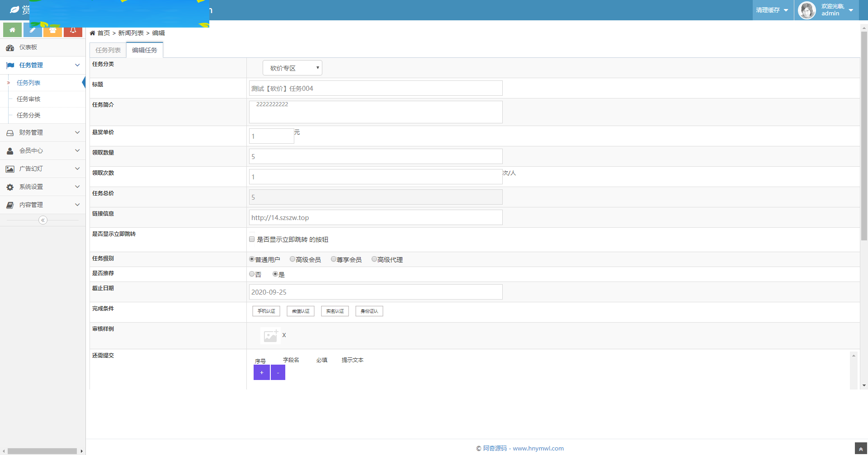Click the purple plus add-row button

click(x=261, y=373)
